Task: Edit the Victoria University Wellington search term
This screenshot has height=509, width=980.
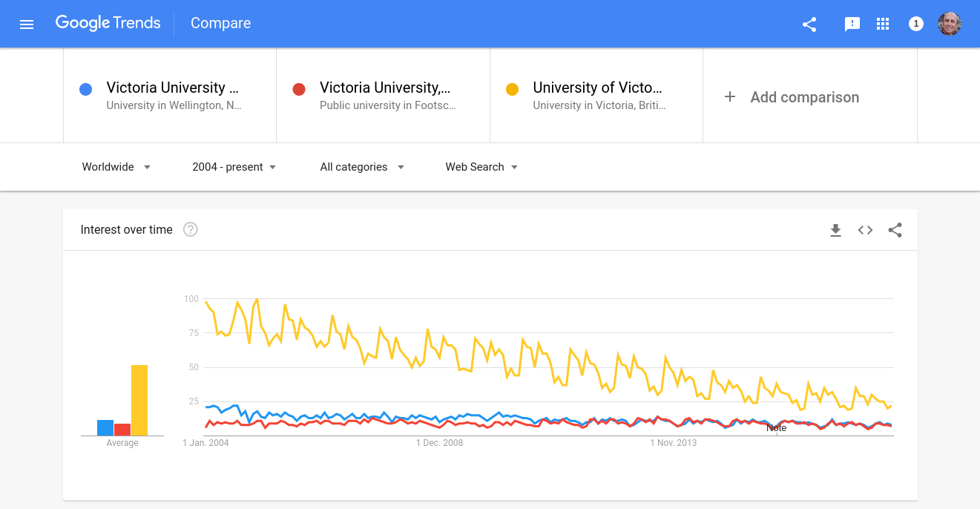Action: click(x=173, y=88)
